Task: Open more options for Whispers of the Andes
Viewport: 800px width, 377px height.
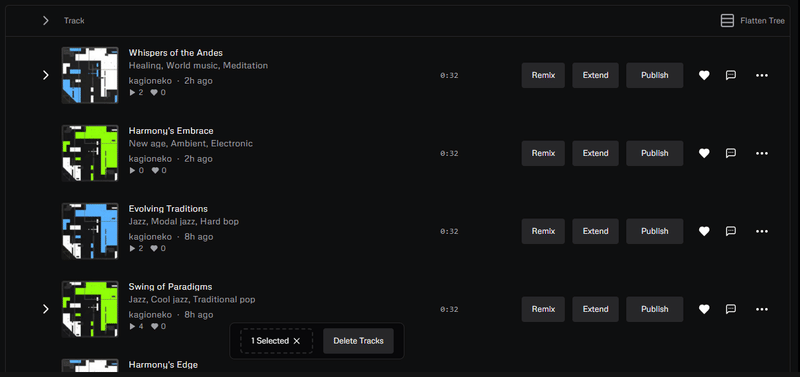Action: [x=762, y=76]
